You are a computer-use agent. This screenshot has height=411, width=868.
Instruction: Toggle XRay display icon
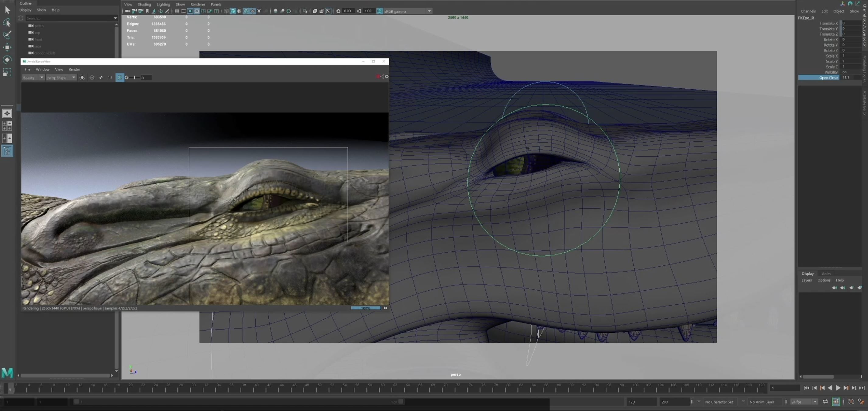pos(315,11)
